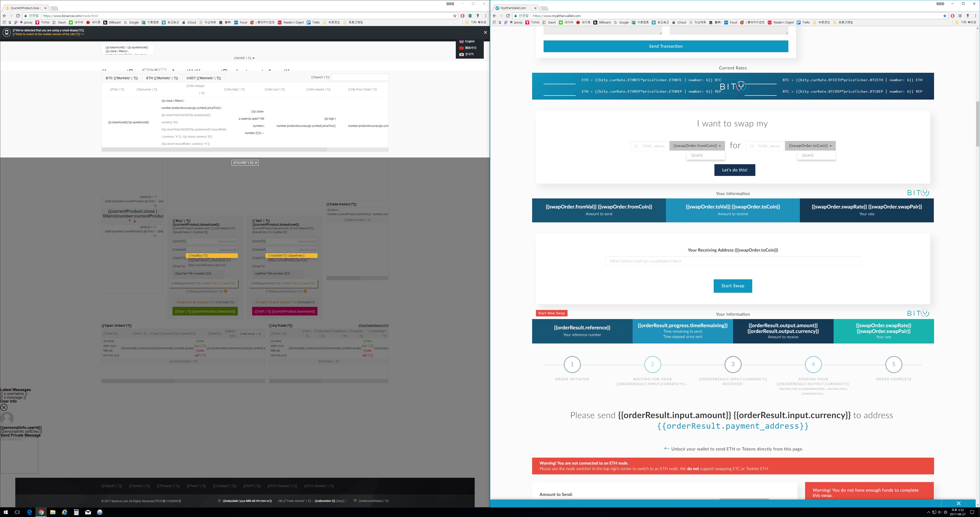Open the 프로그래밍 bookmark folder in the Binance window
980x517 pixels.
click(x=353, y=22)
